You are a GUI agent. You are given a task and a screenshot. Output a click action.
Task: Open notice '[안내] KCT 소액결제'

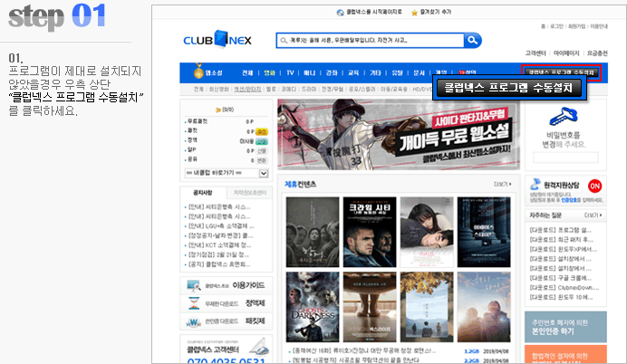coord(219,245)
